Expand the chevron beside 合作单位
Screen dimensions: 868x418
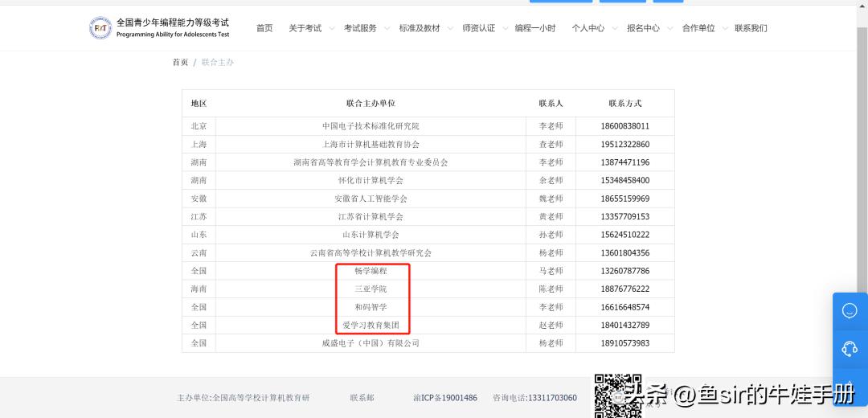pos(725,28)
